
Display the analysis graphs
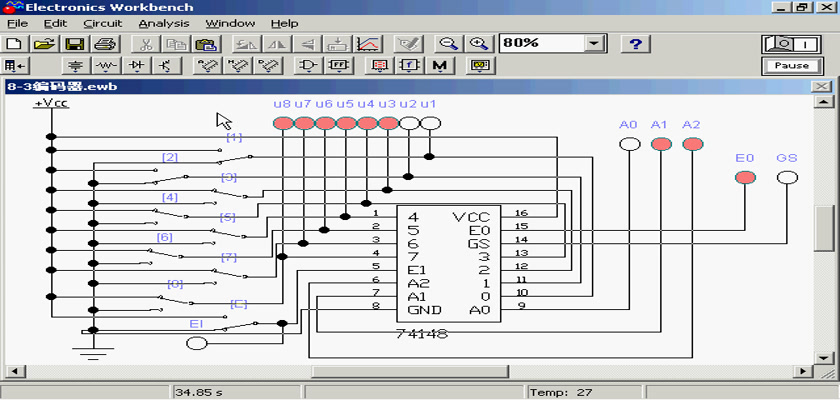point(368,44)
